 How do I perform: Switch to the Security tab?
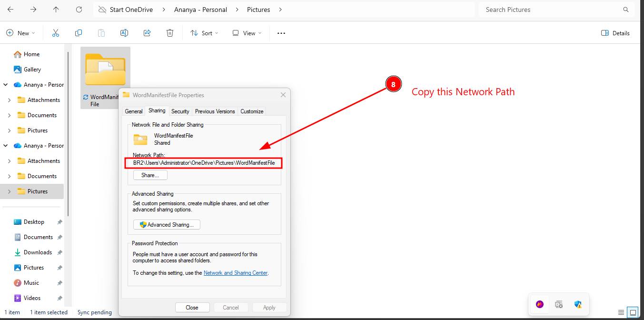[x=180, y=111]
